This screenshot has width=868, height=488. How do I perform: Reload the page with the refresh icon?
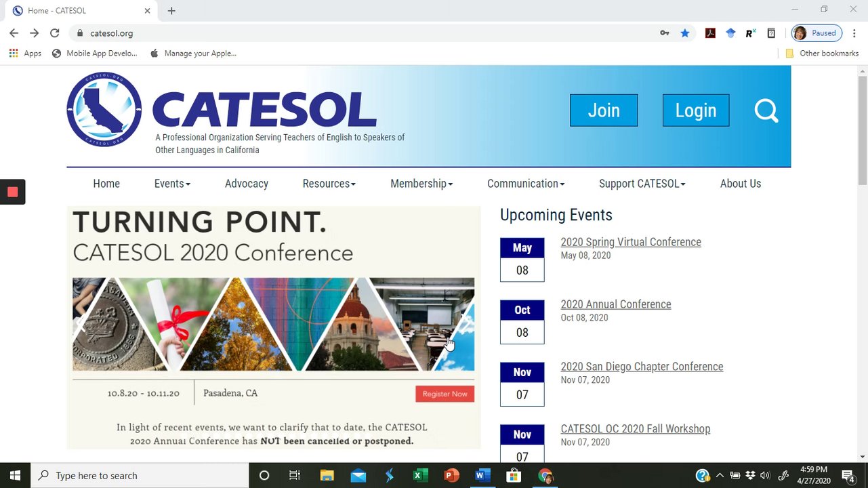click(55, 33)
